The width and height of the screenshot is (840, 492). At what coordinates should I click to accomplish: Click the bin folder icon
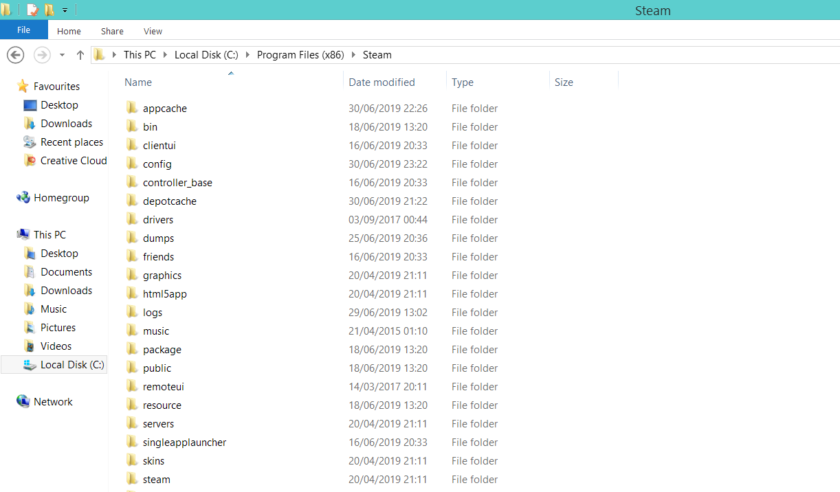(132, 126)
